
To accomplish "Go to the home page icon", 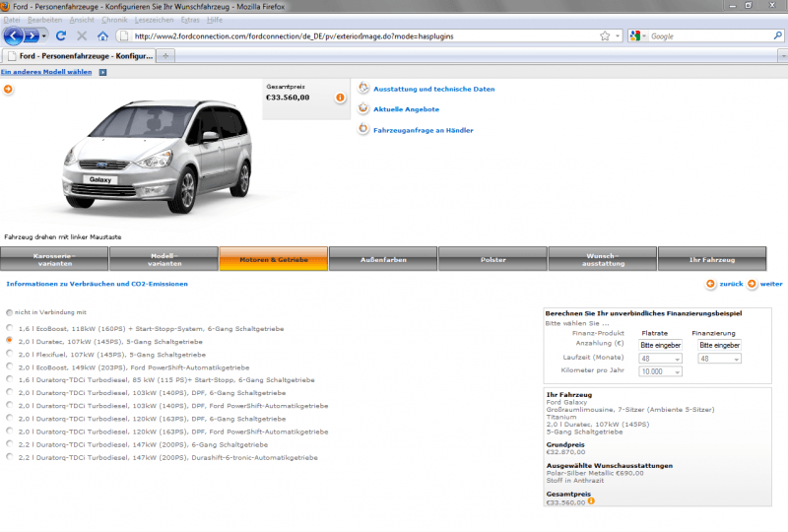I will coord(103,35).
